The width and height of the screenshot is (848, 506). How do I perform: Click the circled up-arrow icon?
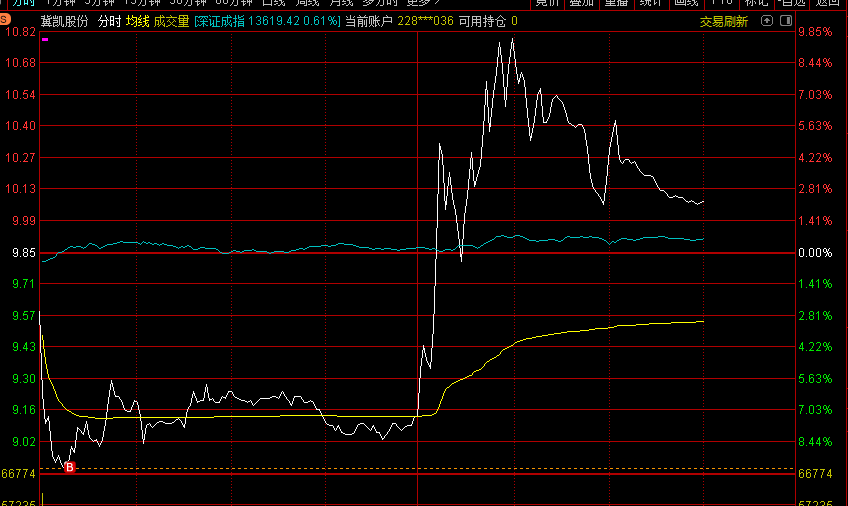pos(766,21)
